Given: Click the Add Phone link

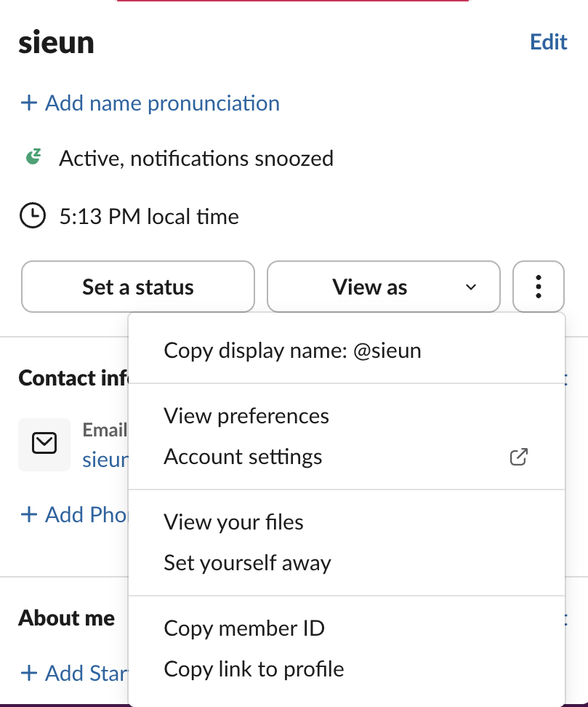Looking at the screenshot, I should [74, 515].
